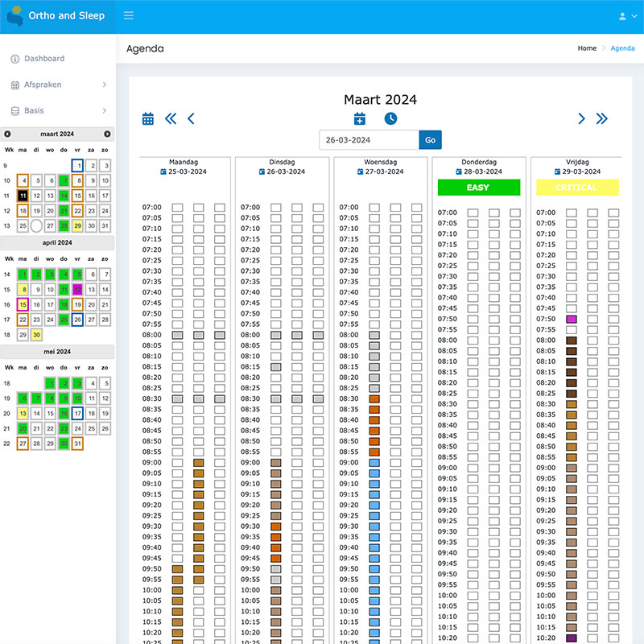644x644 pixels.
Task: Expand the Basis menu
Action: [x=57, y=110]
